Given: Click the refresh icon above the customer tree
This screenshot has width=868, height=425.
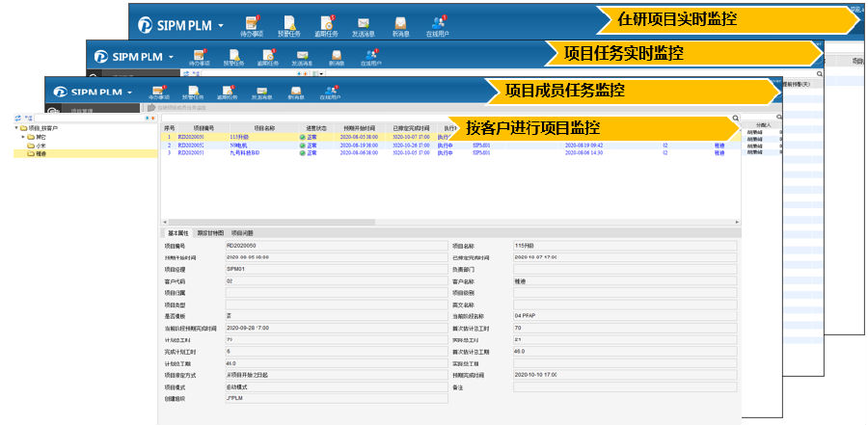Looking at the screenshot, I should [17, 118].
